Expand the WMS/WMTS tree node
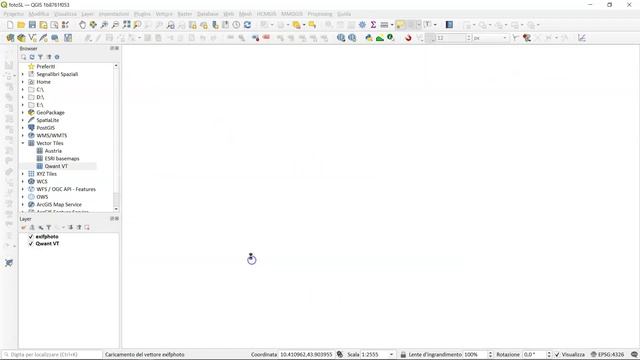The width and height of the screenshot is (640, 360). tap(23, 136)
